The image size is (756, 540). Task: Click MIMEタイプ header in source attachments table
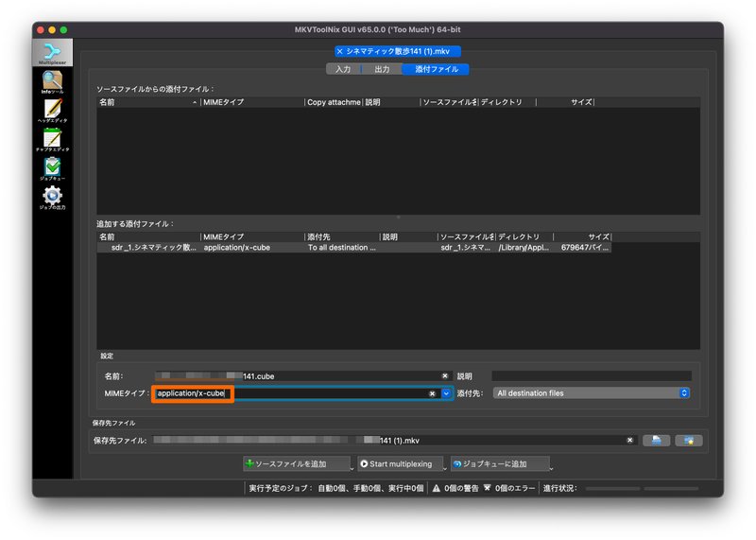(x=252, y=102)
